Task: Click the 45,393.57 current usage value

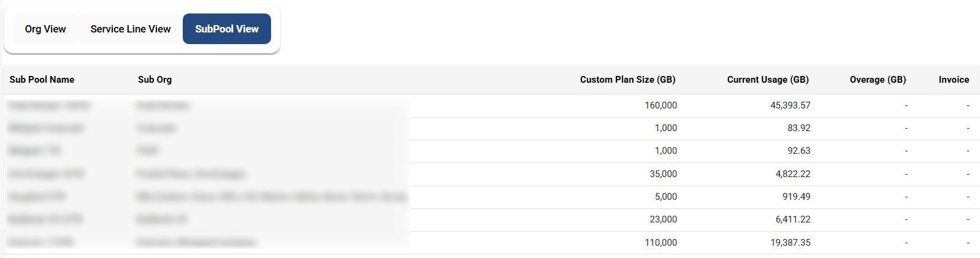Action: [790, 105]
